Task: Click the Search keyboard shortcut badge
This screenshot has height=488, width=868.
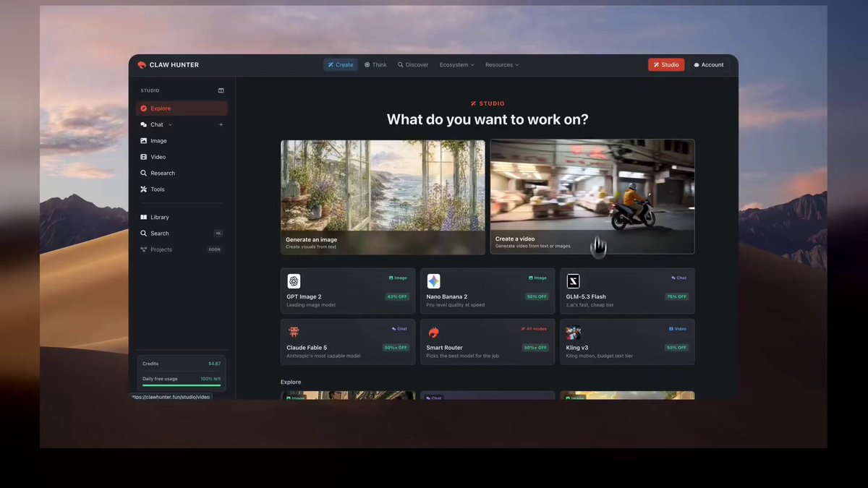Action: (218, 234)
